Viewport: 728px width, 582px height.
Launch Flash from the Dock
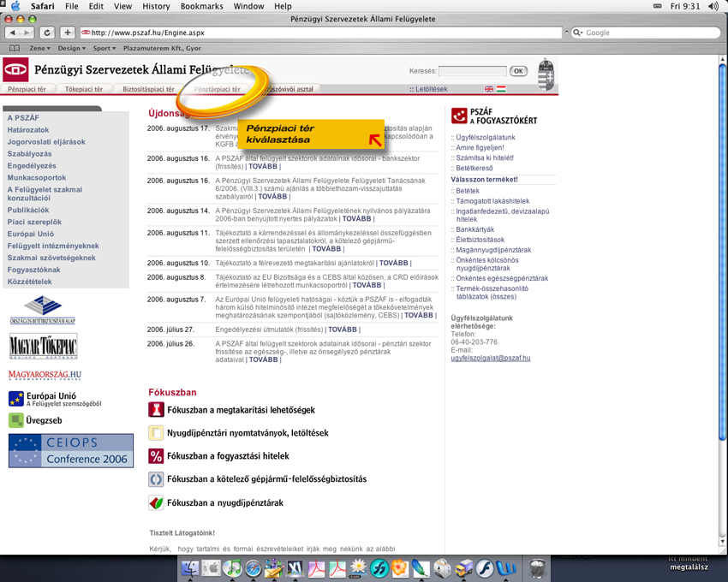[x=484, y=568]
